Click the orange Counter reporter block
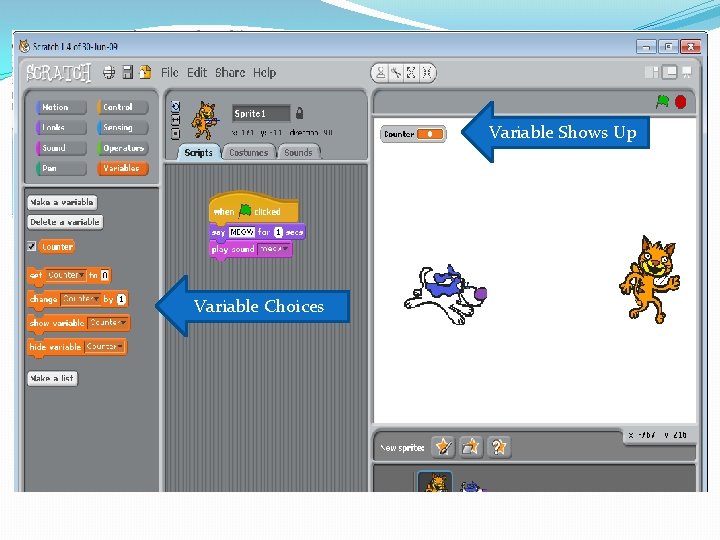This screenshot has width=720, height=540. point(57,247)
